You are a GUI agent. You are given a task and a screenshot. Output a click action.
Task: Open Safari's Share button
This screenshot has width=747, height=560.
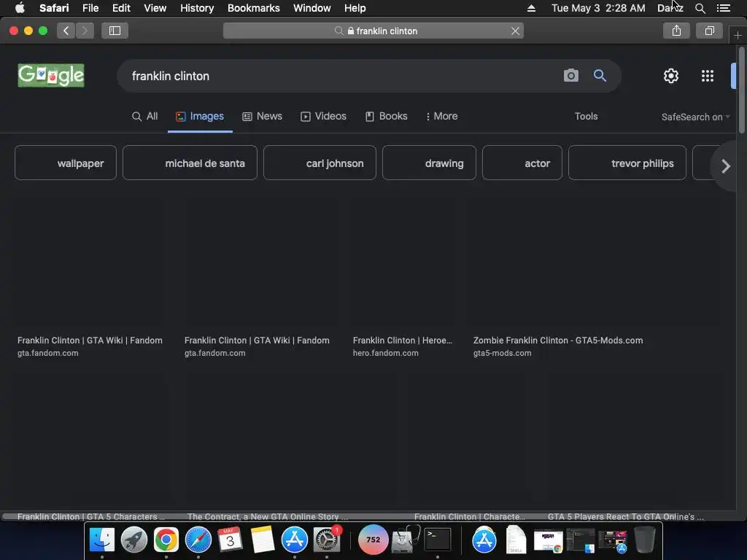pyautogui.click(x=676, y=31)
